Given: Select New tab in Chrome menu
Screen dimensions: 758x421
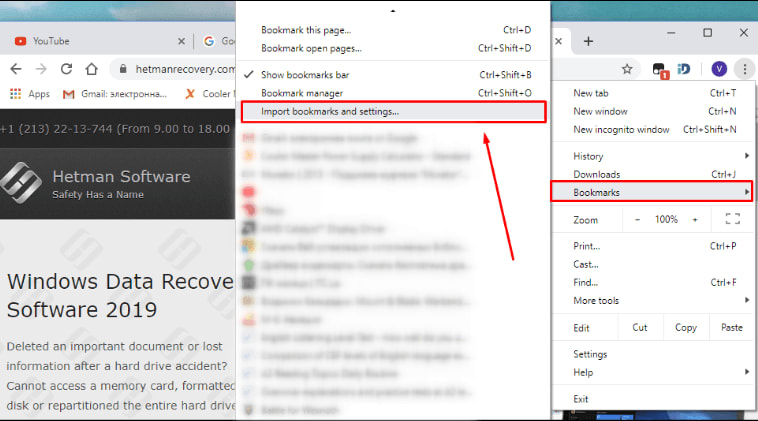Looking at the screenshot, I should (654, 93).
